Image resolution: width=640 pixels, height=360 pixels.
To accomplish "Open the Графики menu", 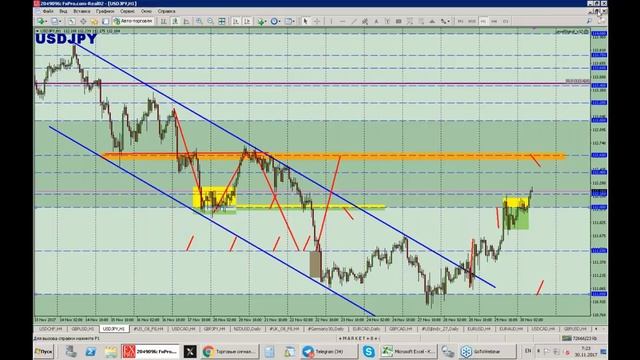I will tap(105, 11).
